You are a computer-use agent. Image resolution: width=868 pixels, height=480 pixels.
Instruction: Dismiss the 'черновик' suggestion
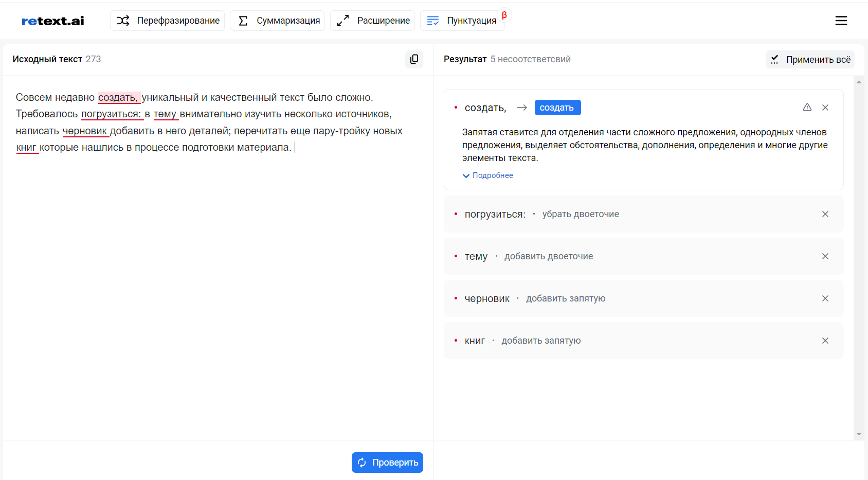click(825, 298)
